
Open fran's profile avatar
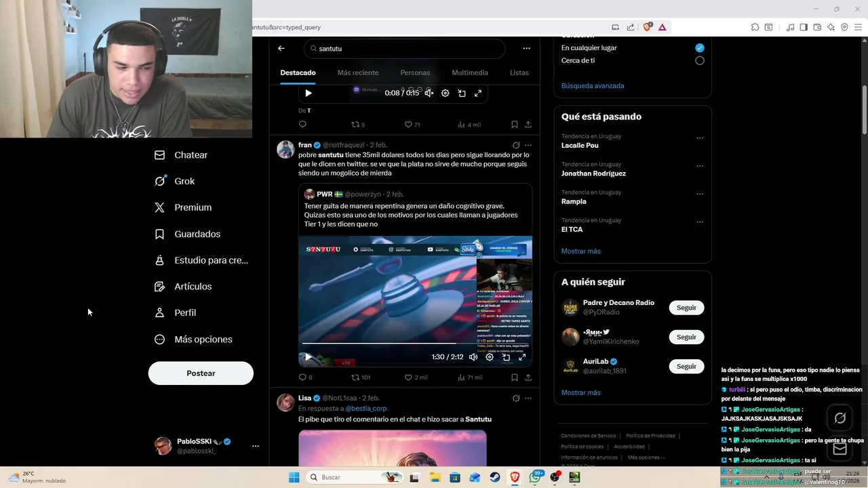coord(285,149)
